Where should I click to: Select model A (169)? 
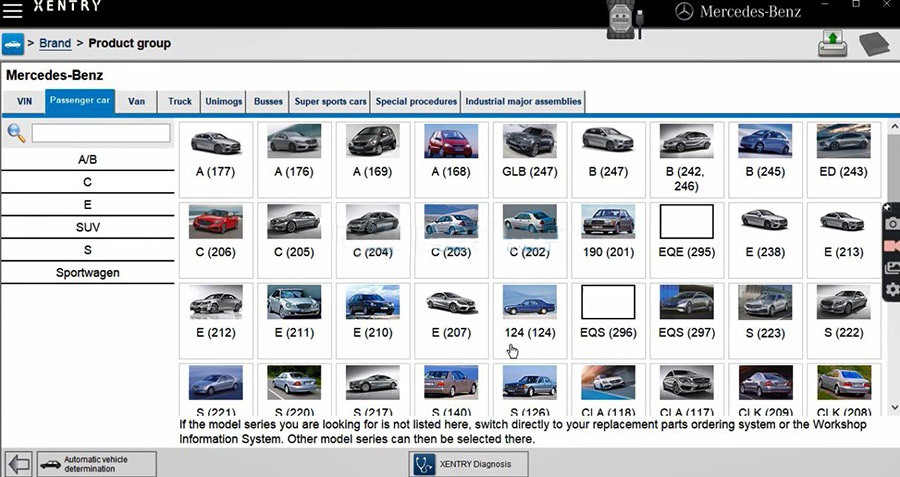[x=373, y=160]
